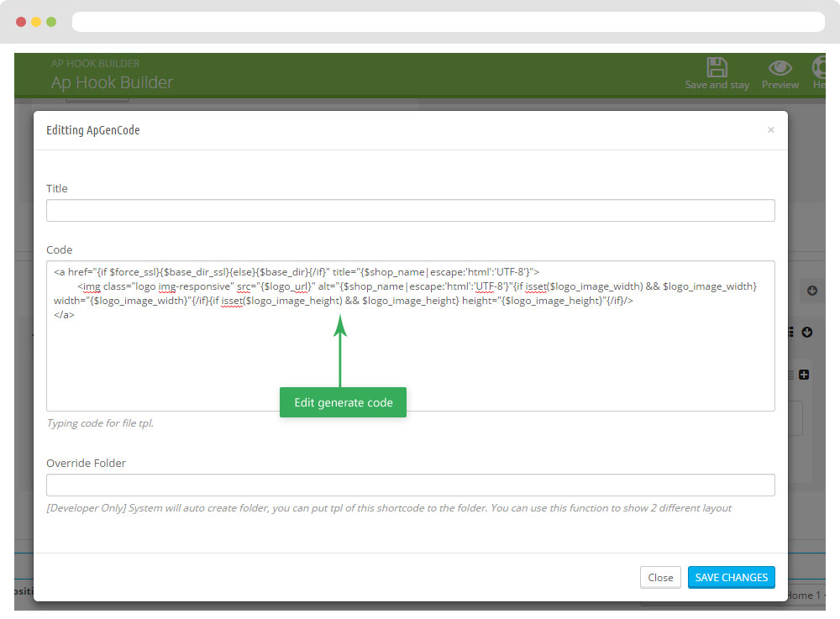Click the browser address bar
The width and height of the screenshot is (840, 619).
(x=448, y=22)
